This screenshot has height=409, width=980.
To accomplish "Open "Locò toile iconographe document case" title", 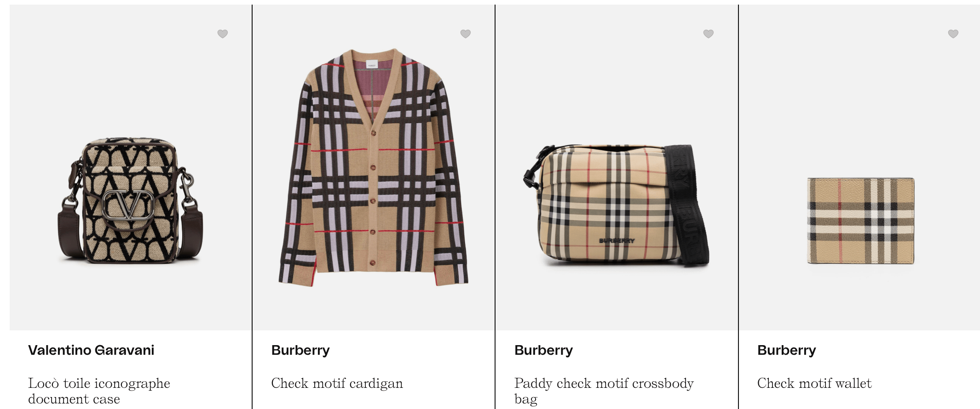I will pos(99,391).
